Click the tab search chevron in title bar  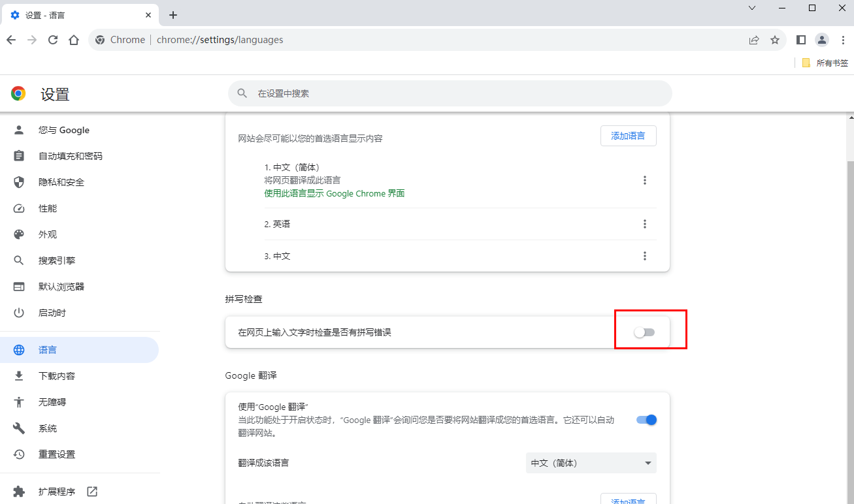[752, 8]
